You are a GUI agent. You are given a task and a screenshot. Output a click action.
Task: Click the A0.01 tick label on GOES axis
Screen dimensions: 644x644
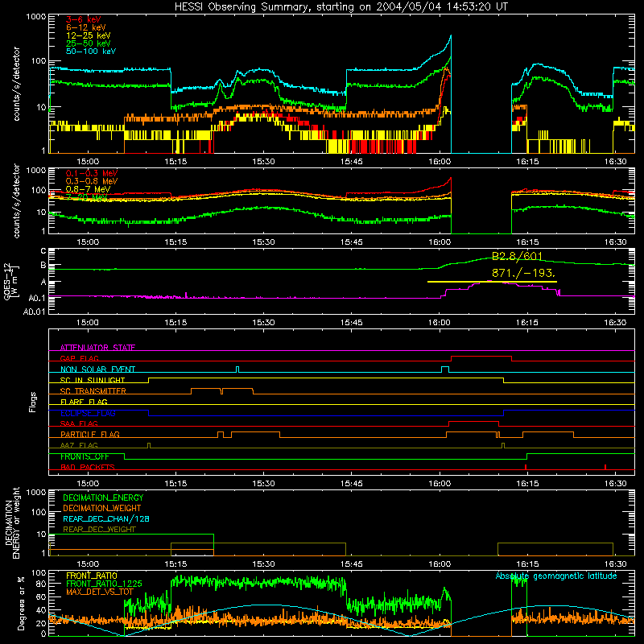(34, 312)
